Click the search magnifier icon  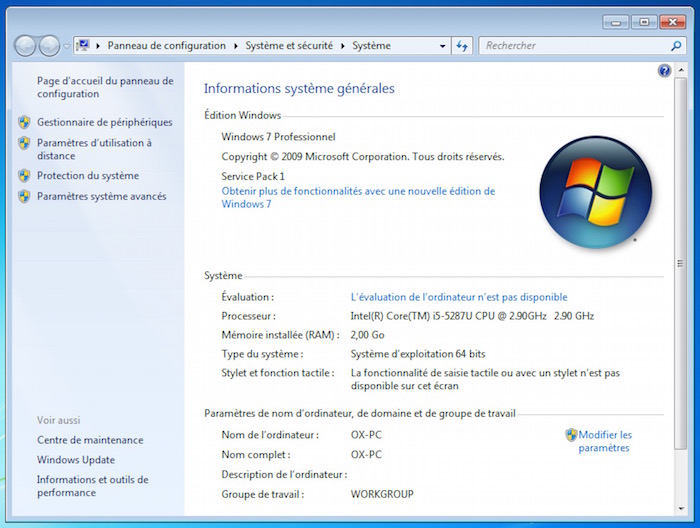point(676,46)
